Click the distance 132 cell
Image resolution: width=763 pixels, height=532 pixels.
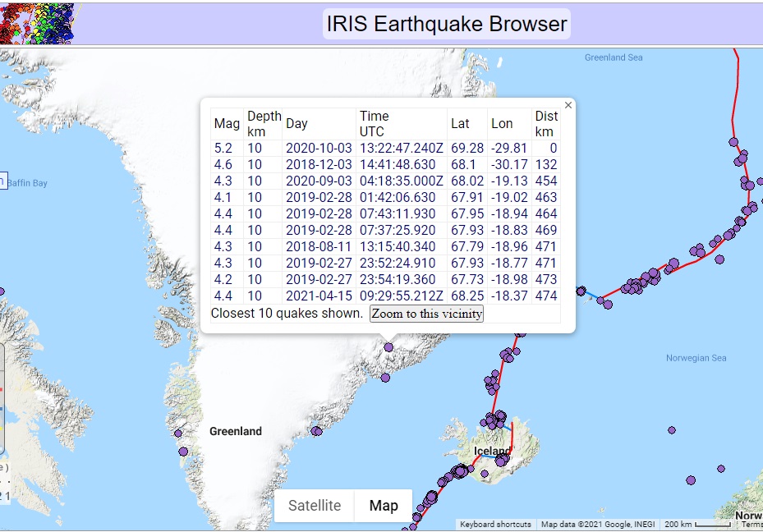point(546,164)
